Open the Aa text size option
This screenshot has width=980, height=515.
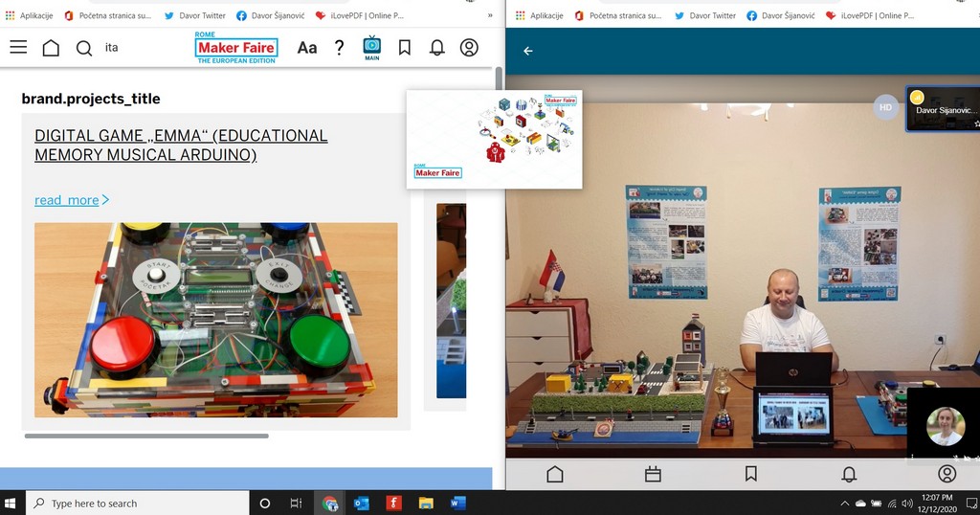pyautogui.click(x=306, y=48)
